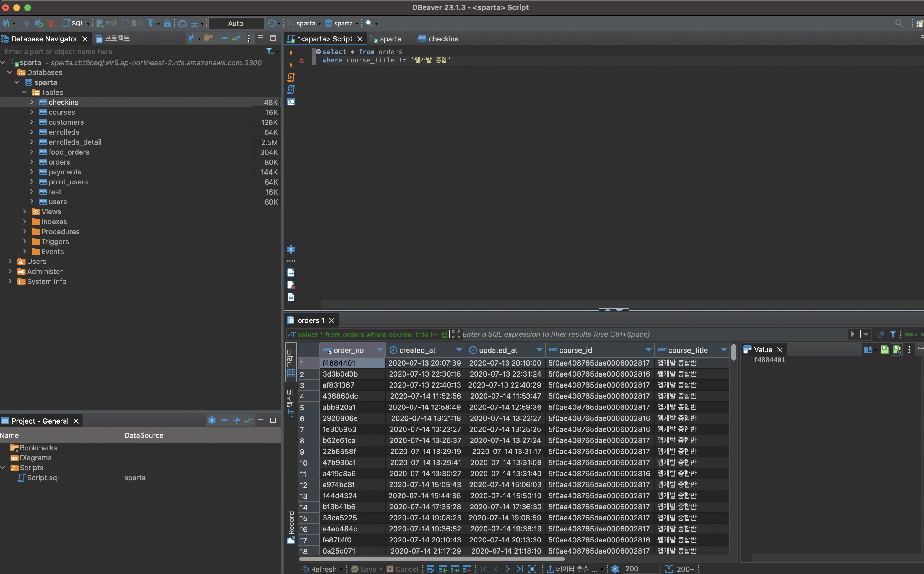Open a new SQL script with SQL button
924x574 pixels.
73,23
